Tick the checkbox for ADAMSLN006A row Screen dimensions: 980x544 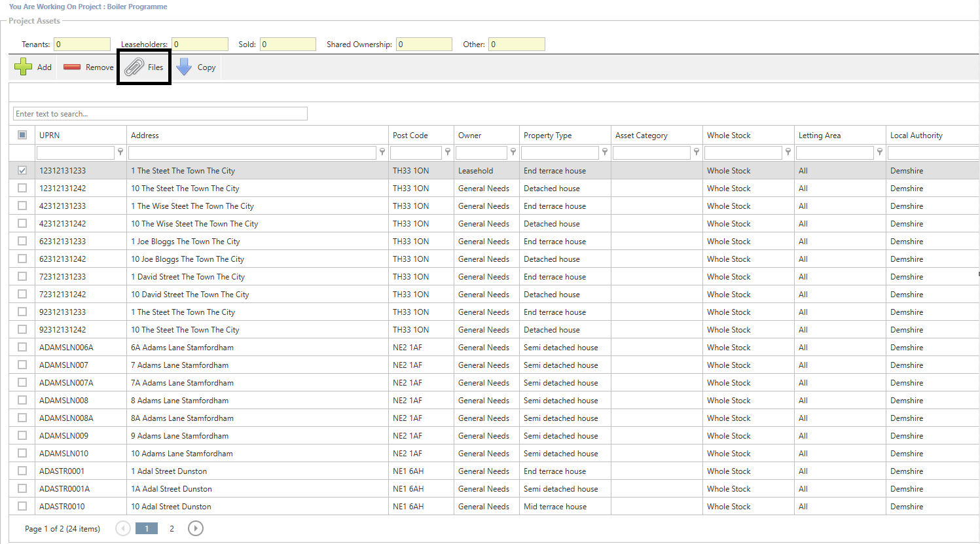coord(22,347)
